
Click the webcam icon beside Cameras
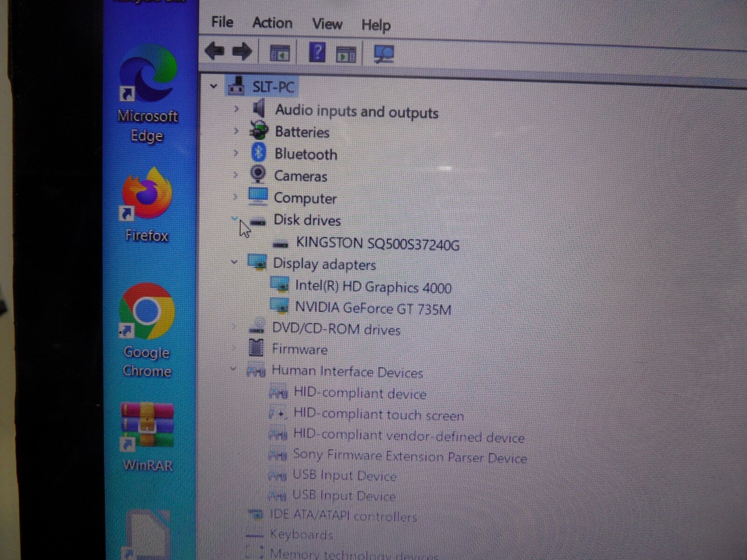click(x=258, y=175)
